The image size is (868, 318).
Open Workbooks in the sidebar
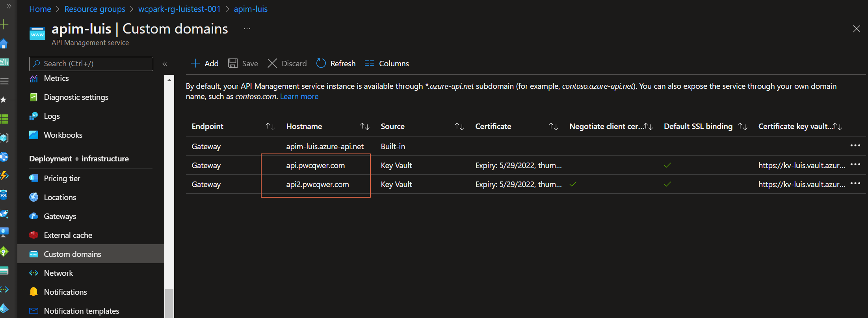(63, 135)
